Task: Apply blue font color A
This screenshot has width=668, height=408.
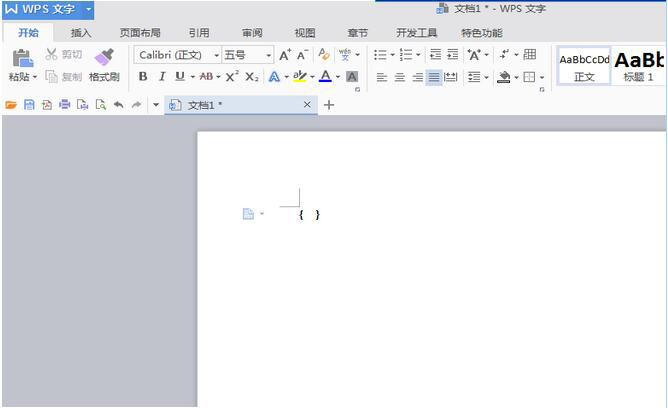Action: point(325,77)
